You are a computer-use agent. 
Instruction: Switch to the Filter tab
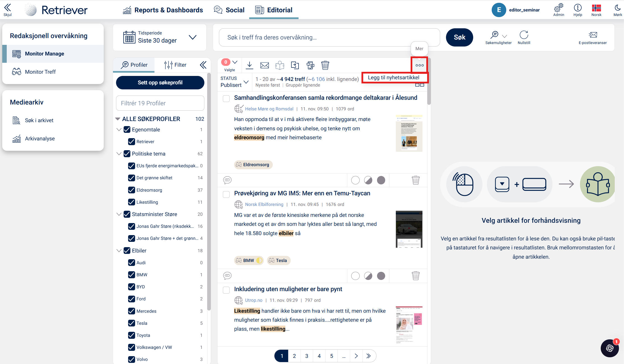pos(175,65)
